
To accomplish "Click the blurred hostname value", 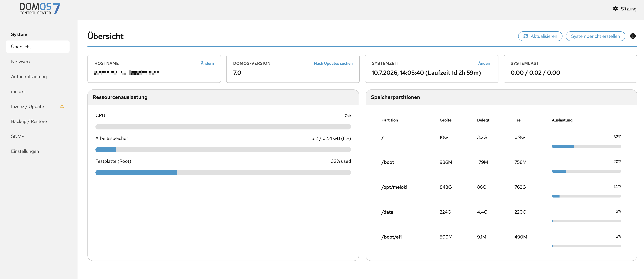I will 126,73.
